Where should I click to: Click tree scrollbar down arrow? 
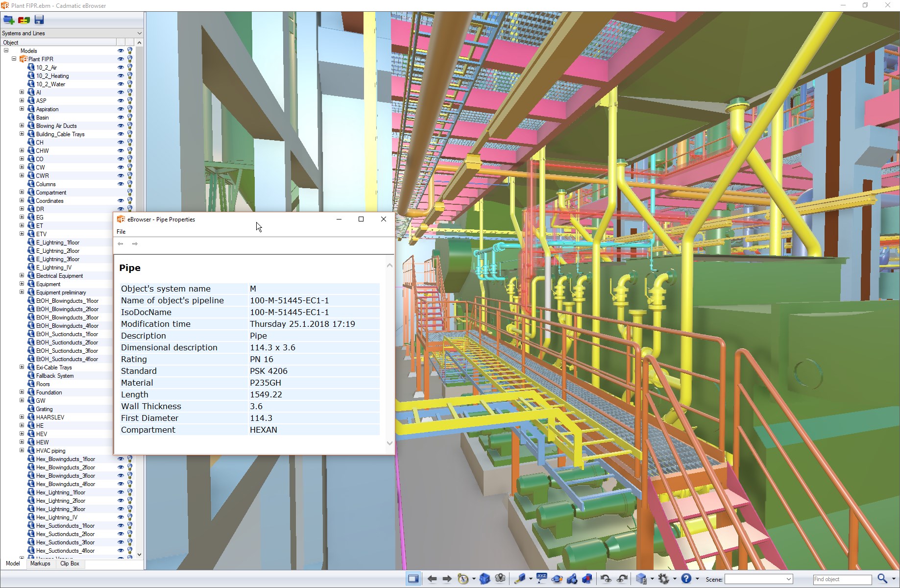pyautogui.click(x=140, y=555)
